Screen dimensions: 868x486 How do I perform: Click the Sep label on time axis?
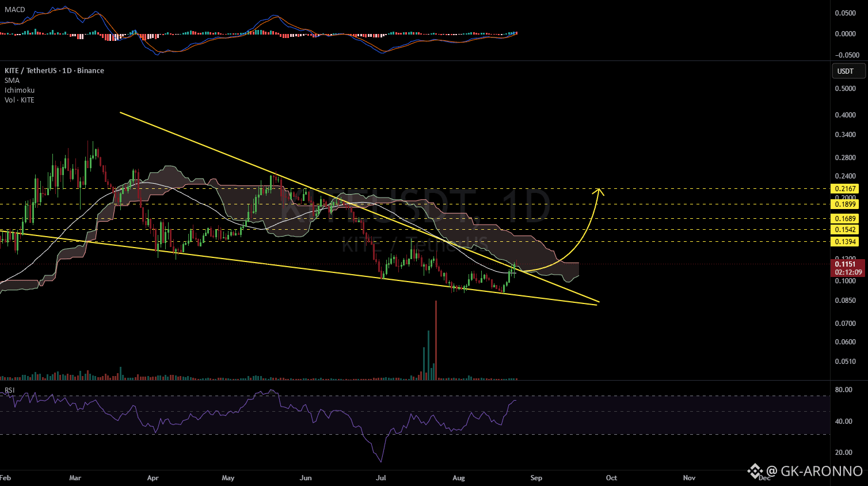click(536, 478)
